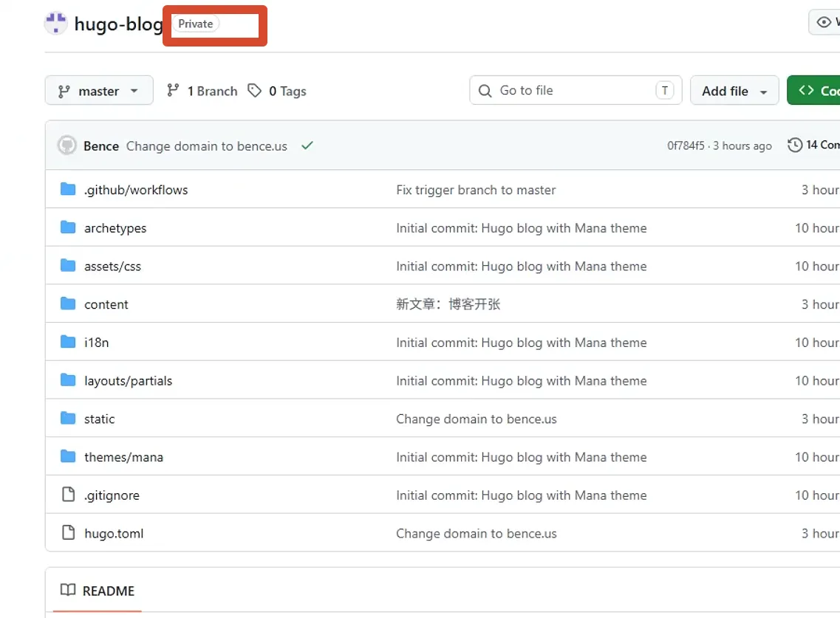Viewport: 840px width, 618px height.
Task: Click the folder icon for content
Action: [x=68, y=303]
